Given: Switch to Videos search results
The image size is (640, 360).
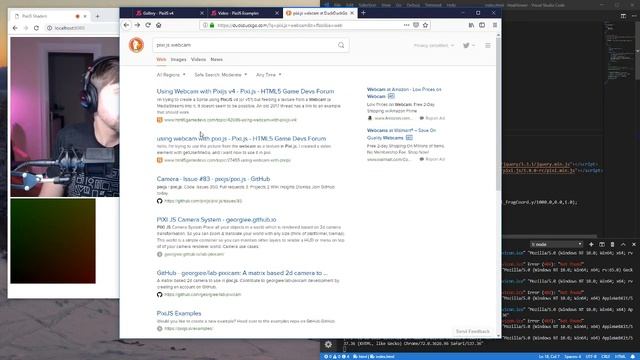Looking at the screenshot, I should tap(198, 60).
